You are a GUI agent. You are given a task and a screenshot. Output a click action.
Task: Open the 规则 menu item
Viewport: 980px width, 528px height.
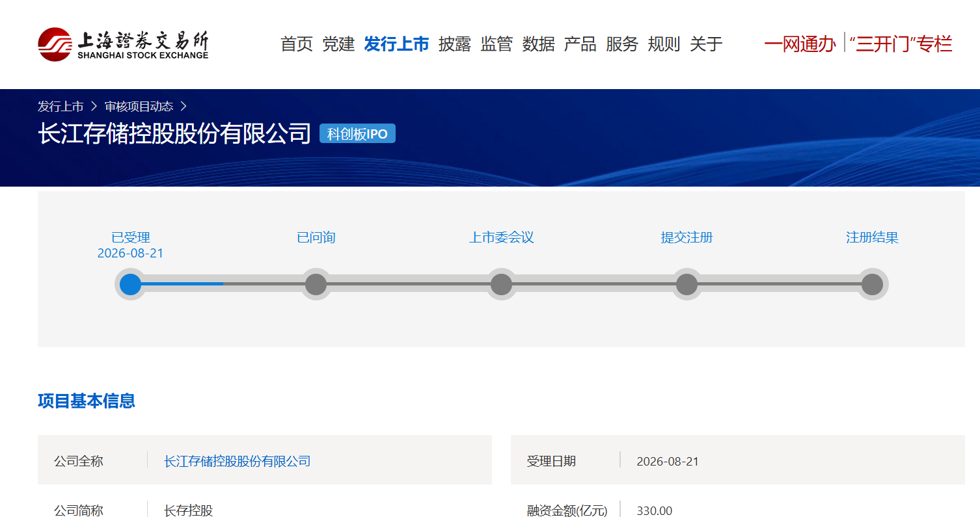click(x=664, y=44)
